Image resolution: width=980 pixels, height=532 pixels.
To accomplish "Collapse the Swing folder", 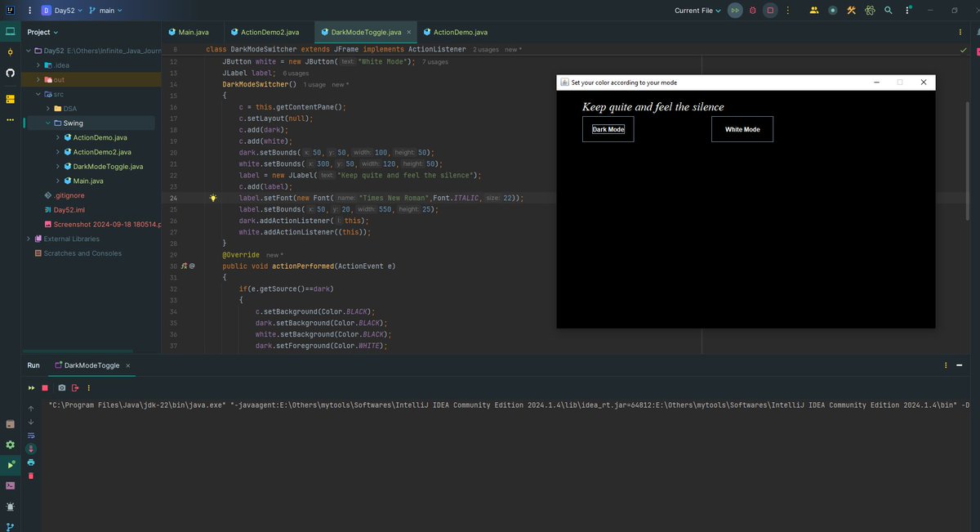I will point(48,123).
